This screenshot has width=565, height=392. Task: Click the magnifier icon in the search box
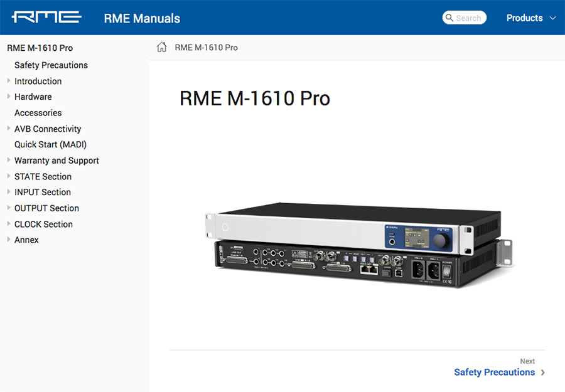(449, 18)
